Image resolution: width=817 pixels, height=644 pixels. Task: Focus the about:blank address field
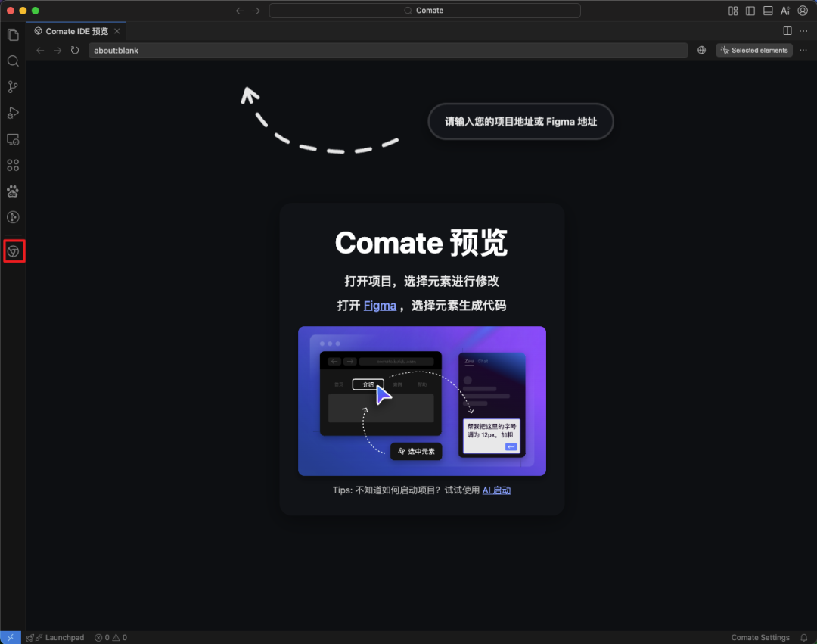tap(388, 51)
